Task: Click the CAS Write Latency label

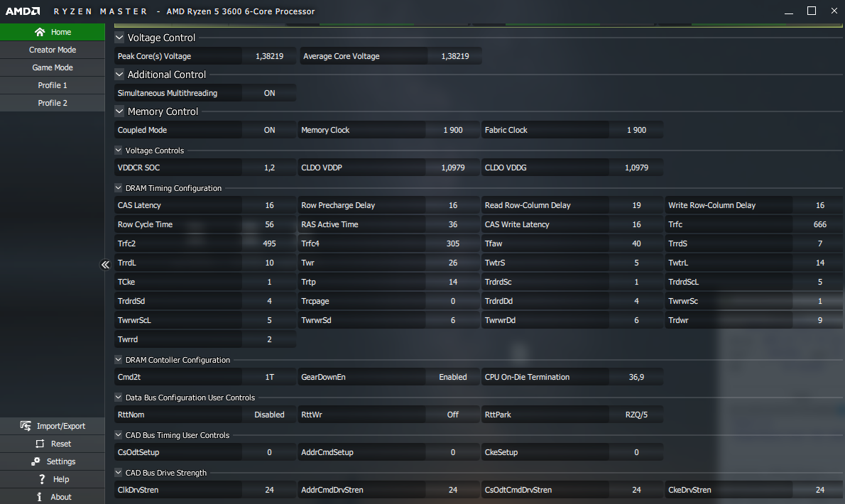Action: click(x=517, y=224)
